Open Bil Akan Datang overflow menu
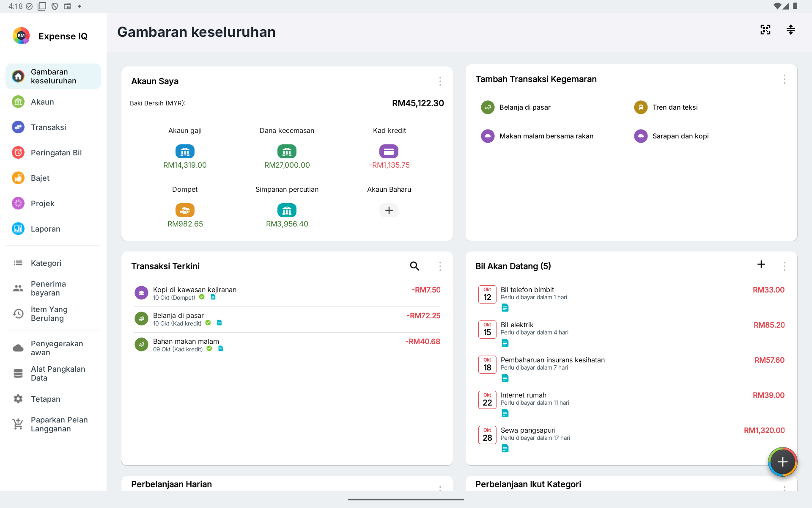The height and width of the screenshot is (508, 812). pos(784,266)
